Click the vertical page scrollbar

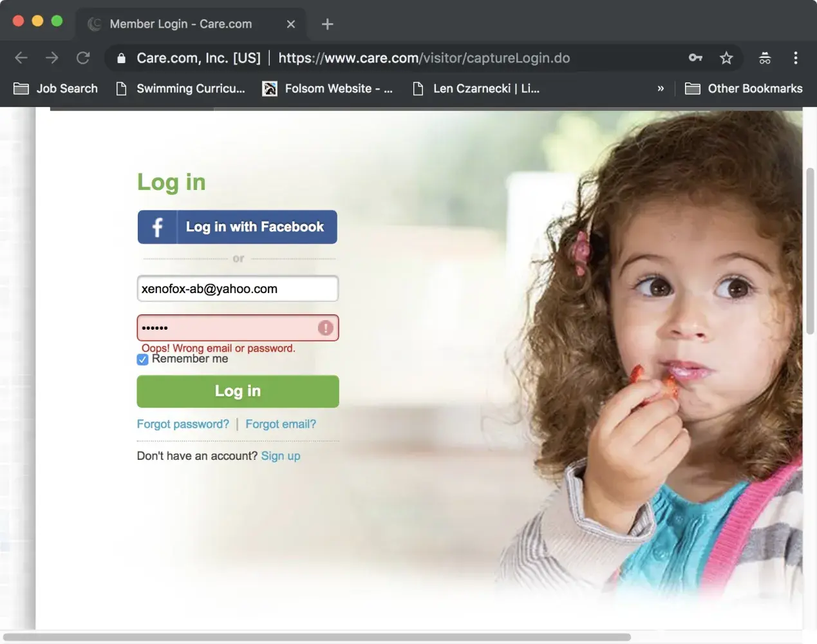[x=810, y=251]
